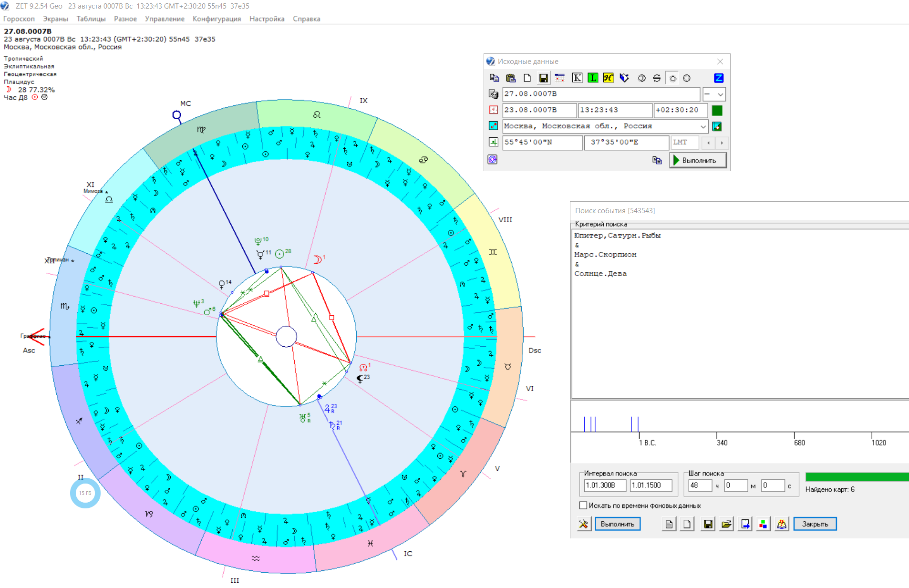Click the help book icon in search panel
The width and height of the screenshot is (909, 588).
coord(782,524)
